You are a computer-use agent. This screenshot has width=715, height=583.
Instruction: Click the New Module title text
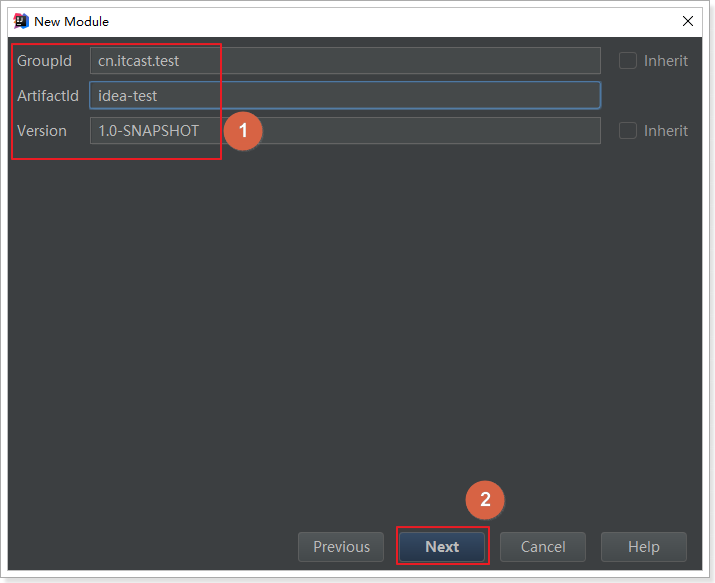pyautogui.click(x=72, y=21)
